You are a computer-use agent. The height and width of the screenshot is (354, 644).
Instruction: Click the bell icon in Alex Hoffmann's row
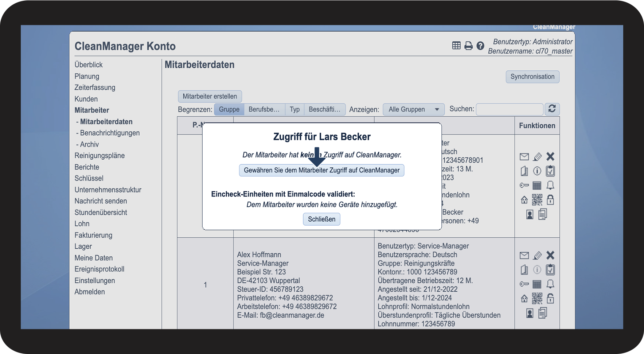pyautogui.click(x=550, y=284)
